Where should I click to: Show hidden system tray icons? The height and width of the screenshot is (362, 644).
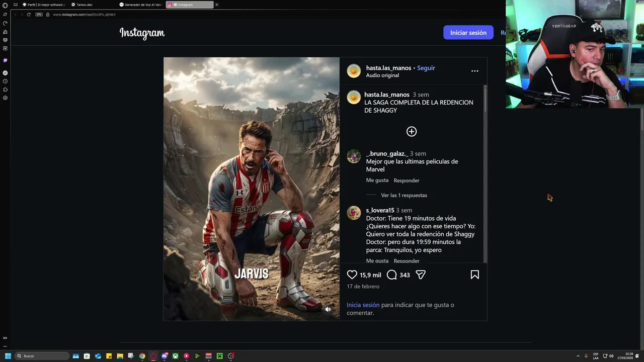pos(578,356)
